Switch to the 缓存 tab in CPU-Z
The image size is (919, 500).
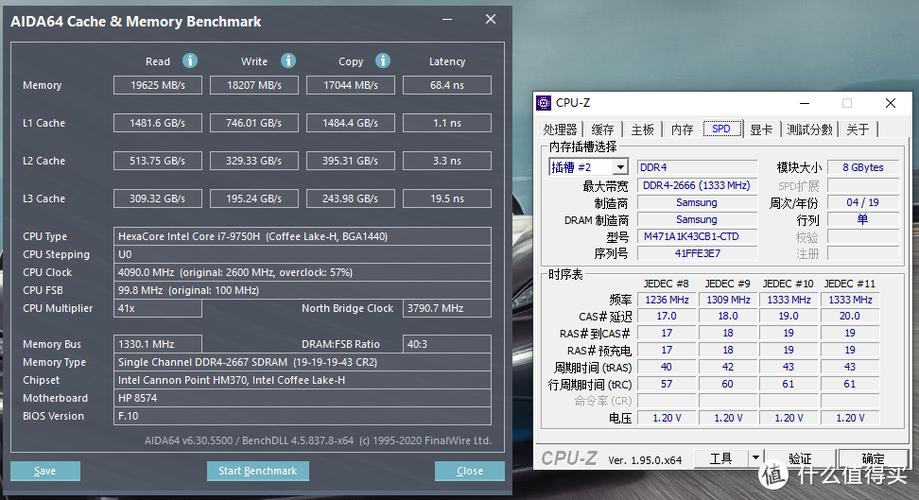pyautogui.click(x=603, y=129)
